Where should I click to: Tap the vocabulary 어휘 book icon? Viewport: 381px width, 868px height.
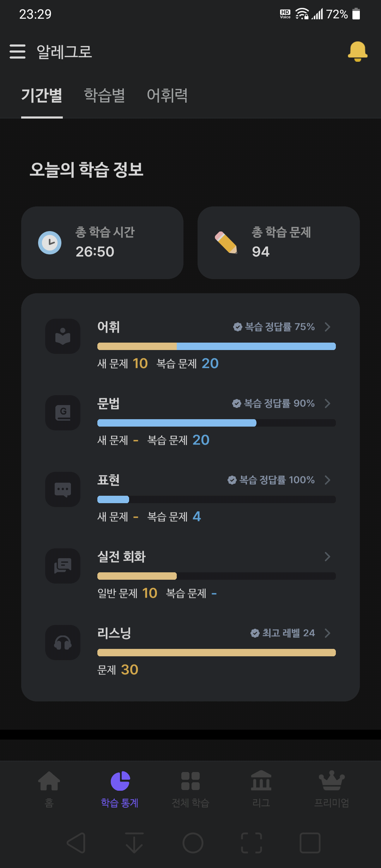[x=63, y=336]
